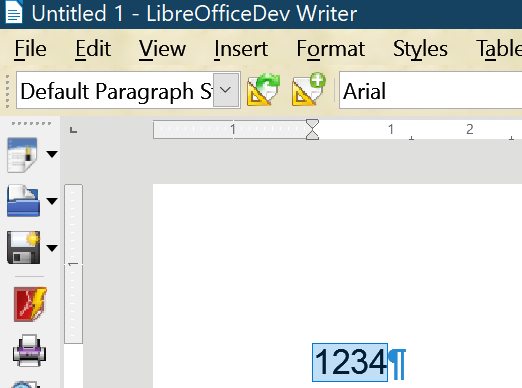
Task: Click the Export as PDF icon
Action: (x=30, y=304)
